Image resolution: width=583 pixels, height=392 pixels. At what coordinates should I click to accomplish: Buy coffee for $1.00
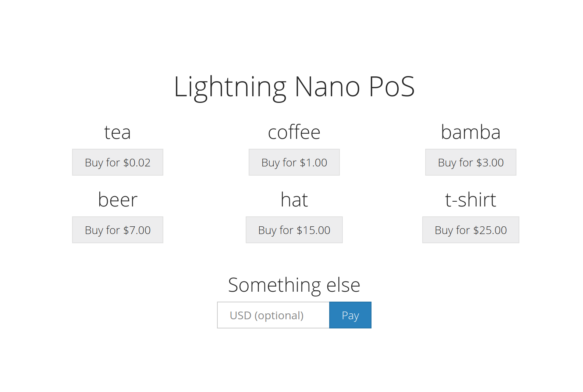[x=294, y=162]
